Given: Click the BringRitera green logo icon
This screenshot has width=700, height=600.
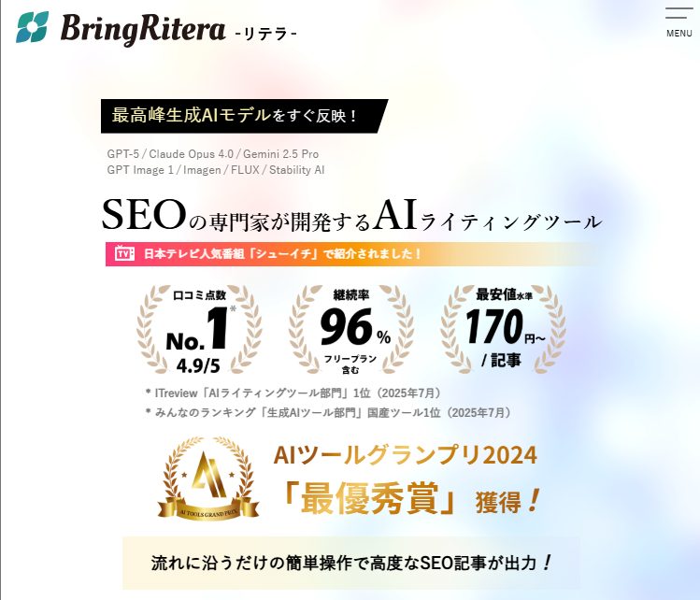Looking at the screenshot, I should [32, 27].
